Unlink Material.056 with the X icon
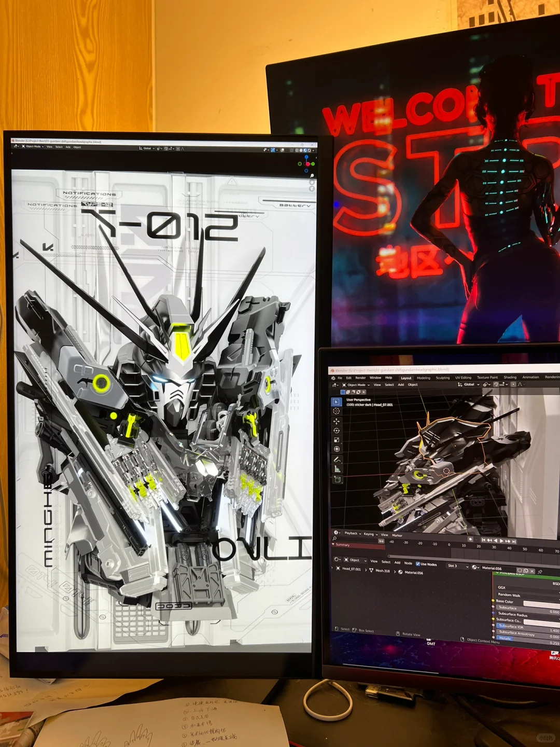560x747 pixels. click(x=532, y=571)
